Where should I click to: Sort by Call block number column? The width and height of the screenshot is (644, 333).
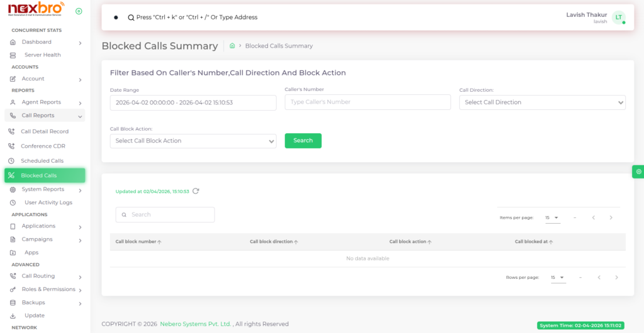click(x=138, y=241)
